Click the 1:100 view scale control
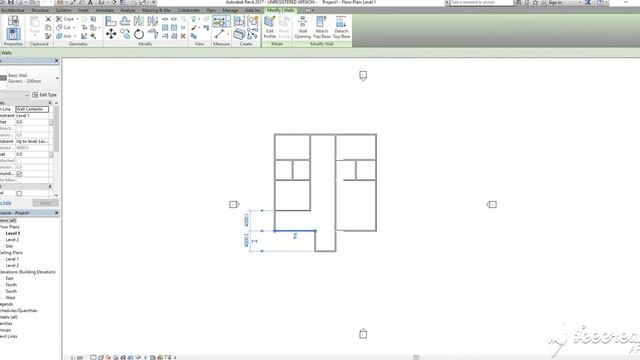The height and width of the screenshot is (360, 640). click(x=77, y=358)
